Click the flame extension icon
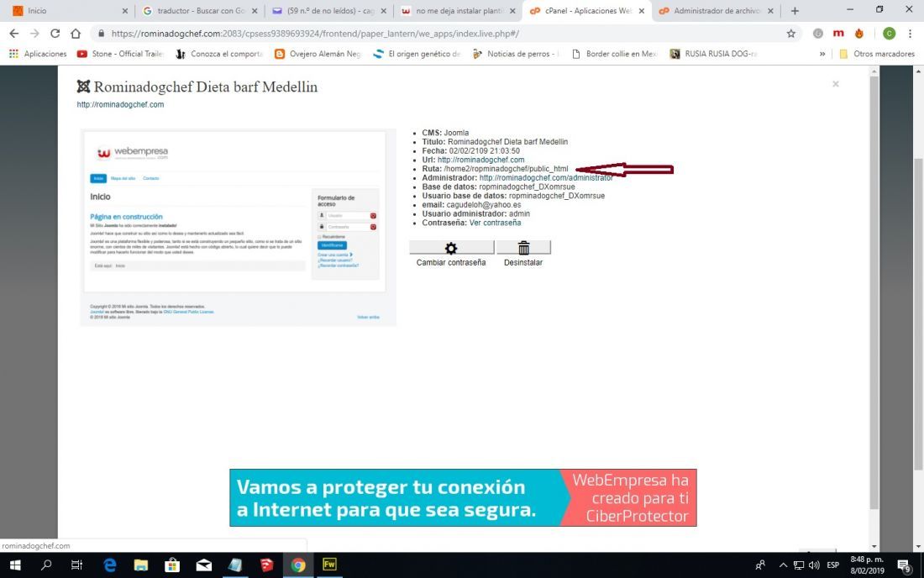This screenshot has height=578, width=924. pyautogui.click(x=859, y=34)
